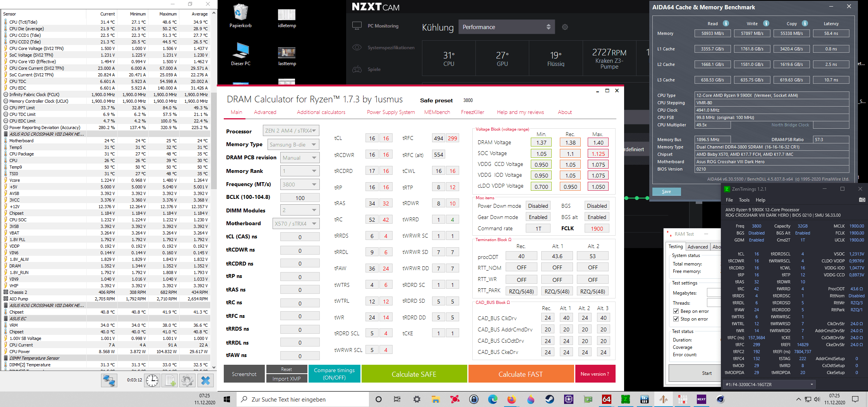Click the volume speaker tray icon
The image size is (868, 407).
817,399
